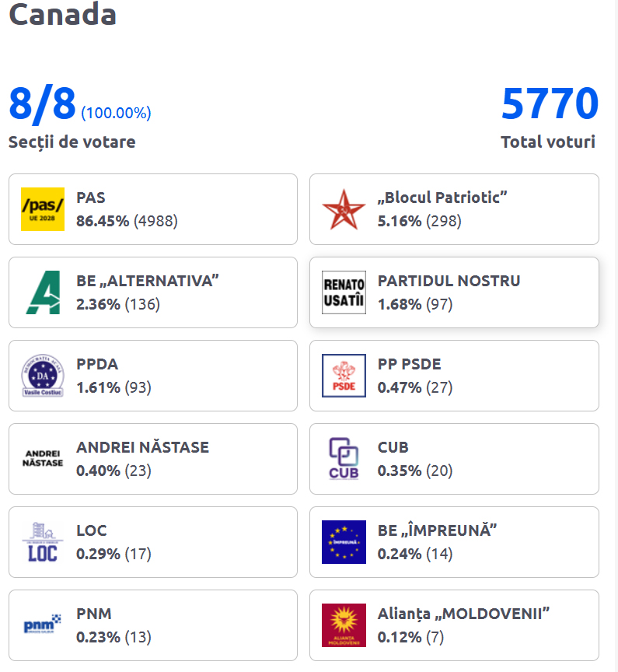Screen dimensions: 618x672
Task: Click the BE Împreună EU-stars logo
Action: (x=344, y=542)
